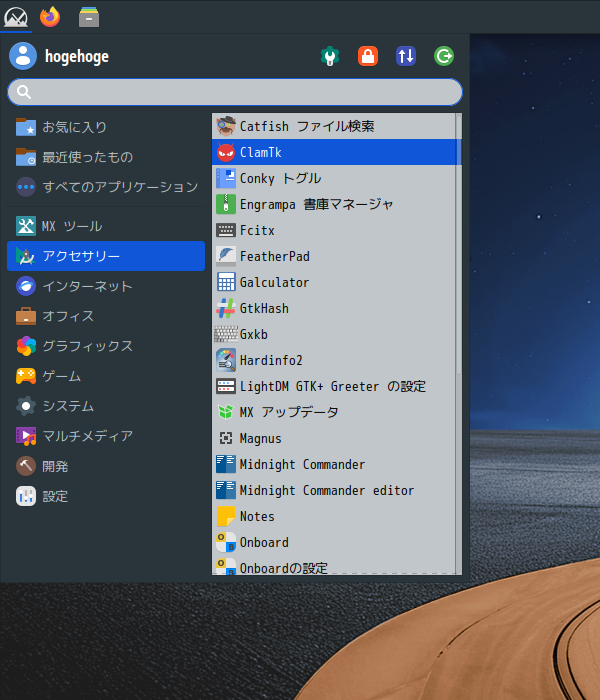Launch Hardinfo2 entry text
This screenshot has height=700, width=600.
[271, 360]
